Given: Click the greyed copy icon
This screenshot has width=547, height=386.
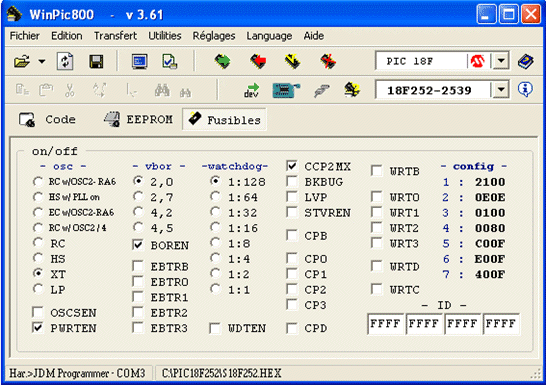Looking at the screenshot, I should pos(22,90).
